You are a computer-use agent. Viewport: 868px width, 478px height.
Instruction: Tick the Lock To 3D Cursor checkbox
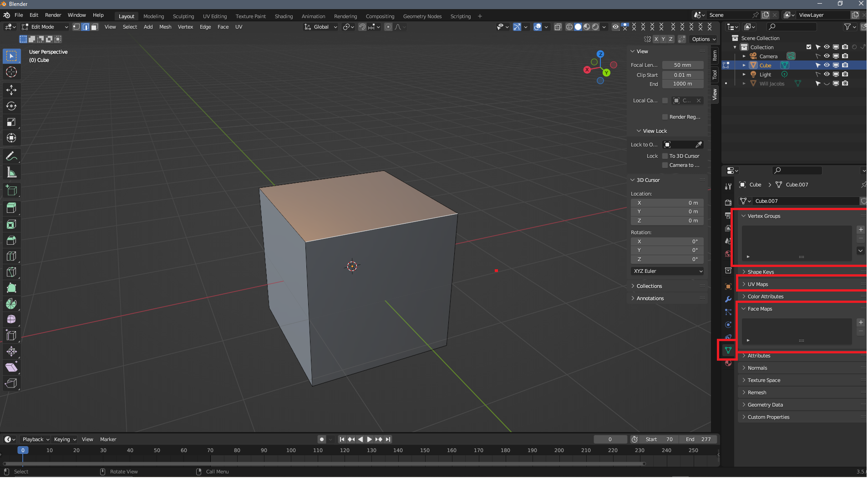click(665, 156)
